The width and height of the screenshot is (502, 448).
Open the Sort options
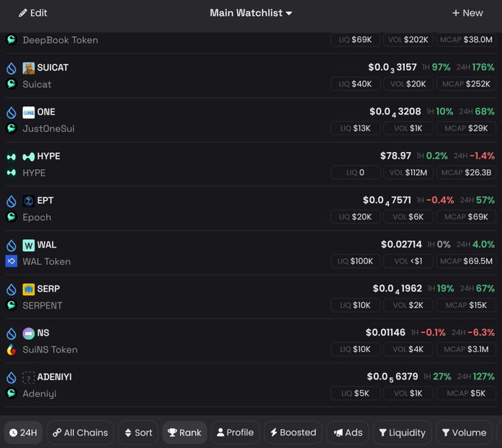[138, 433]
